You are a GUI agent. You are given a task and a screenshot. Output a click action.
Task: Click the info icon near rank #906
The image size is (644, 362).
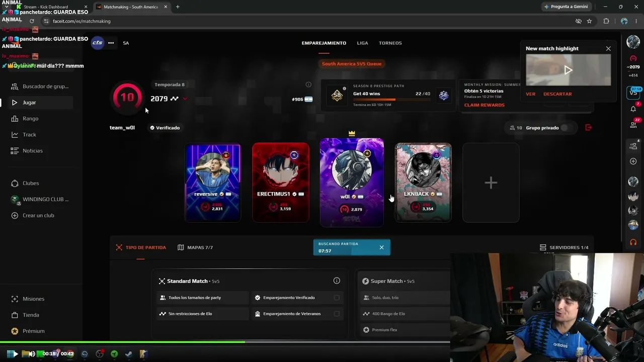click(x=308, y=84)
